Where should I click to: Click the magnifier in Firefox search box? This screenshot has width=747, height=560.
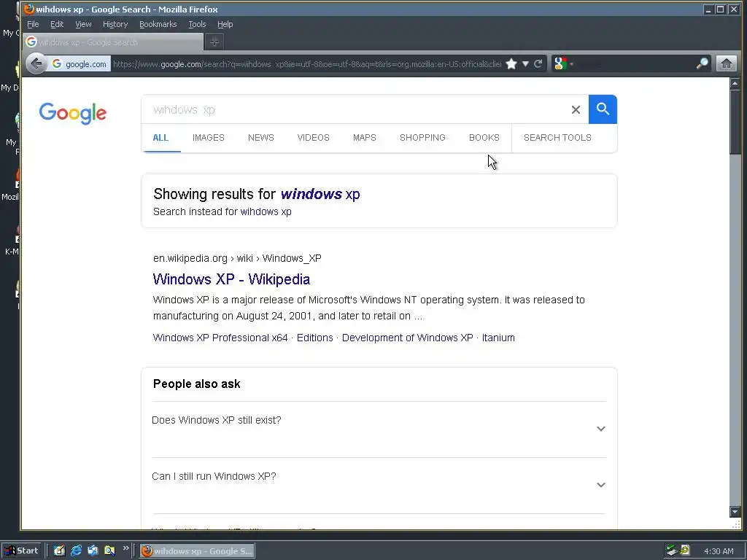tap(703, 63)
